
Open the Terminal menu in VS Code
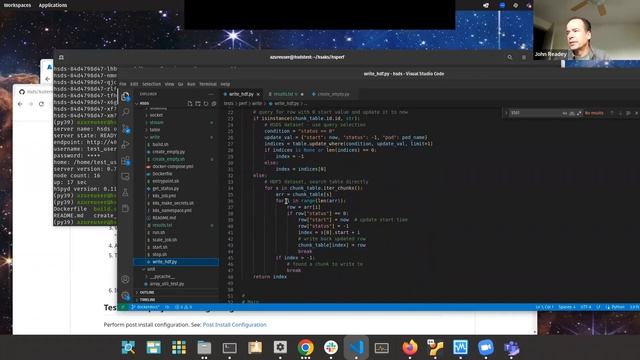tap(208, 84)
